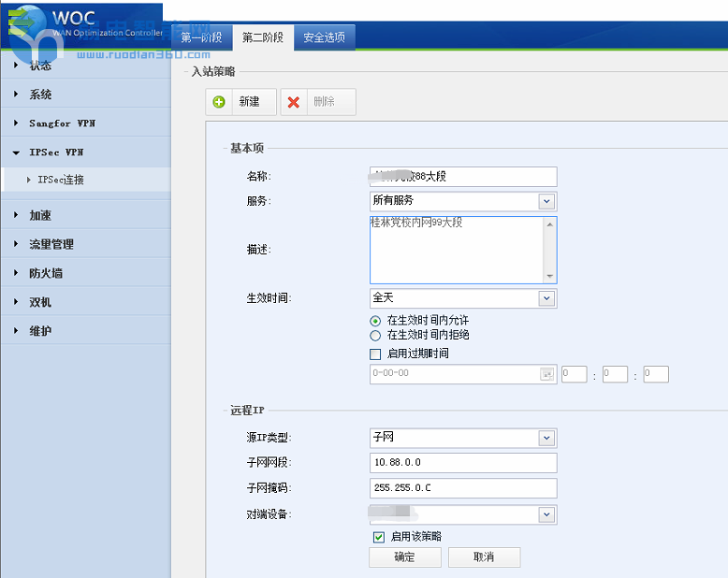Screen dimensions: 728x578
Task: Click the red X delete icon
Action: click(294, 102)
